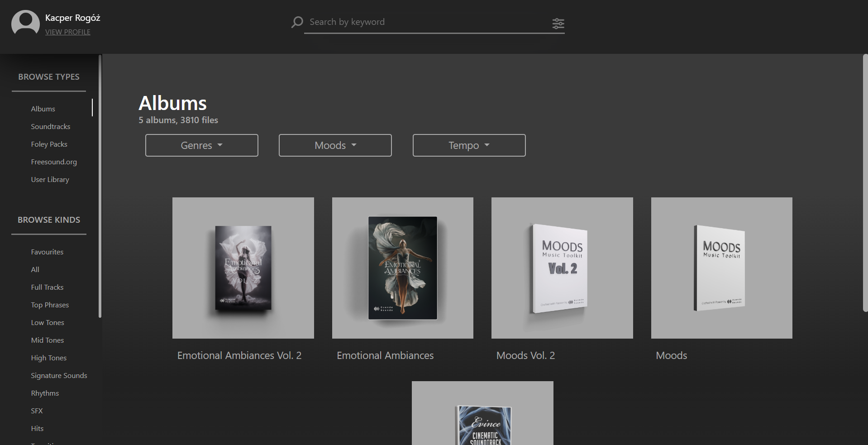Select All in Browse Kinds
868x445 pixels.
35,270
